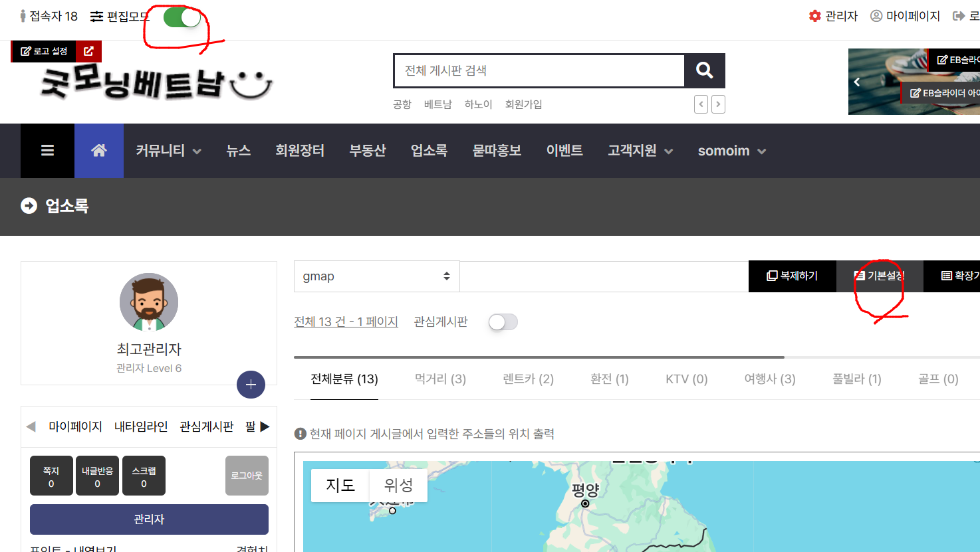This screenshot has height=552, width=980.
Task: Open the external link icon beside 로고 설정
Action: 88,51
